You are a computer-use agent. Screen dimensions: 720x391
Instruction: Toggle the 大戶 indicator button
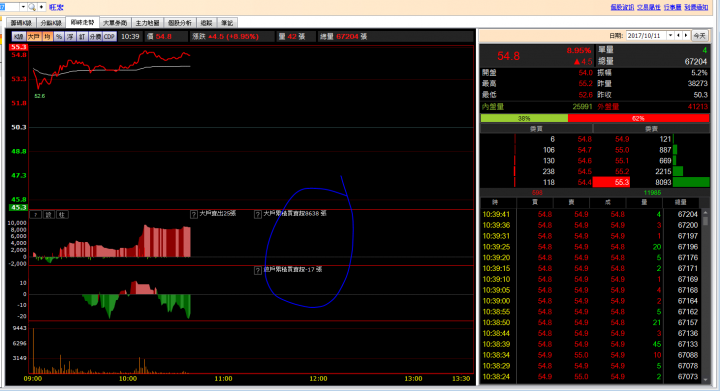pos(34,36)
